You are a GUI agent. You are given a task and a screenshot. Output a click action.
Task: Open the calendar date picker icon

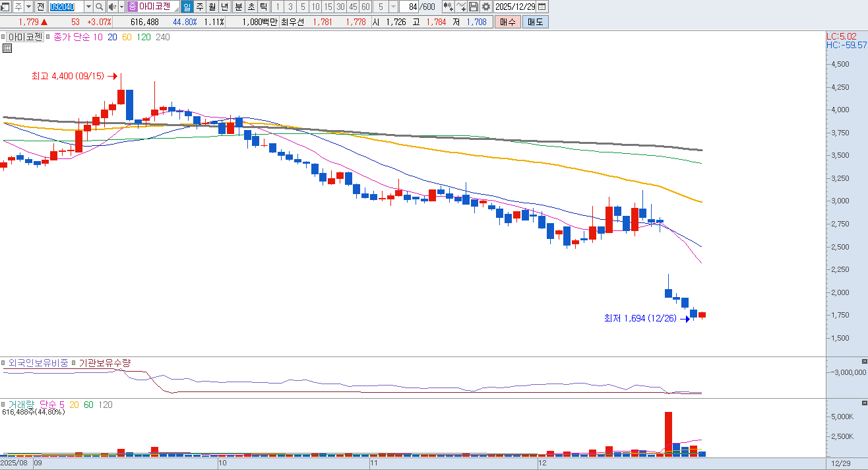542,7
